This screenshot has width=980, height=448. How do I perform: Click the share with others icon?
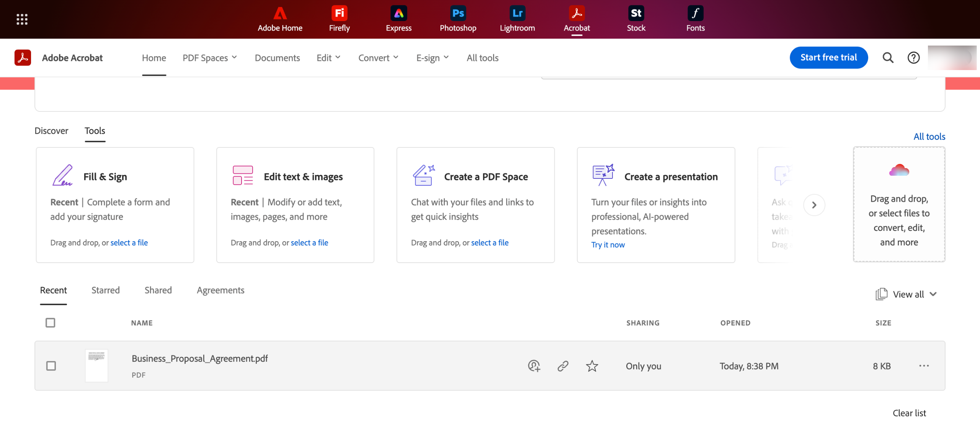click(x=534, y=366)
